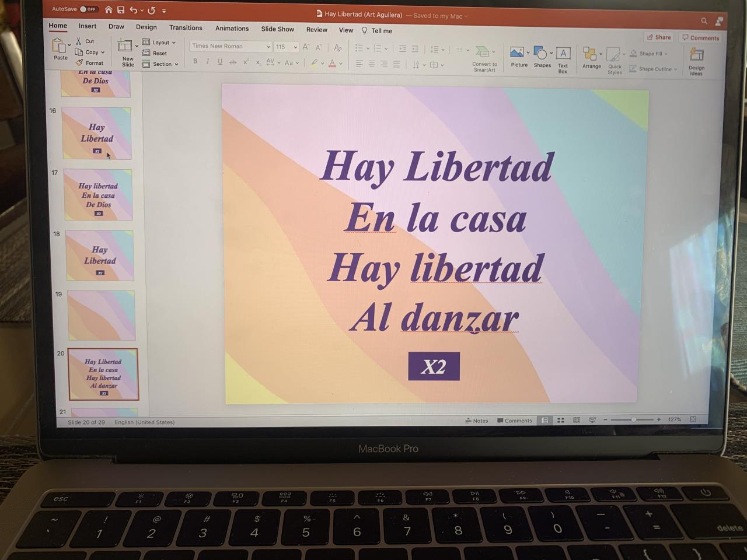Select slide 18 thumbnail
This screenshot has height=560, width=747.
100,256
